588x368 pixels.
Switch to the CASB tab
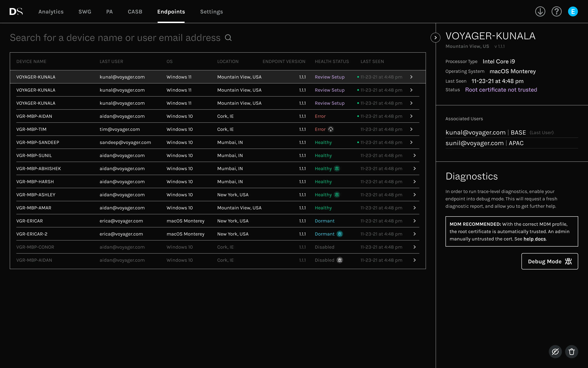tap(135, 12)
